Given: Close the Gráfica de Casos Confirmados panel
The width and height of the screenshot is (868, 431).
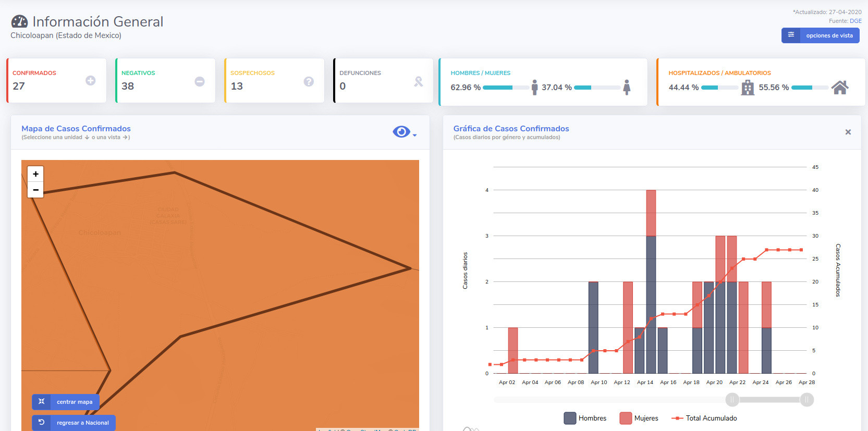Looking at the screenshot, I should pyautogui.click(x=848, y=132).
